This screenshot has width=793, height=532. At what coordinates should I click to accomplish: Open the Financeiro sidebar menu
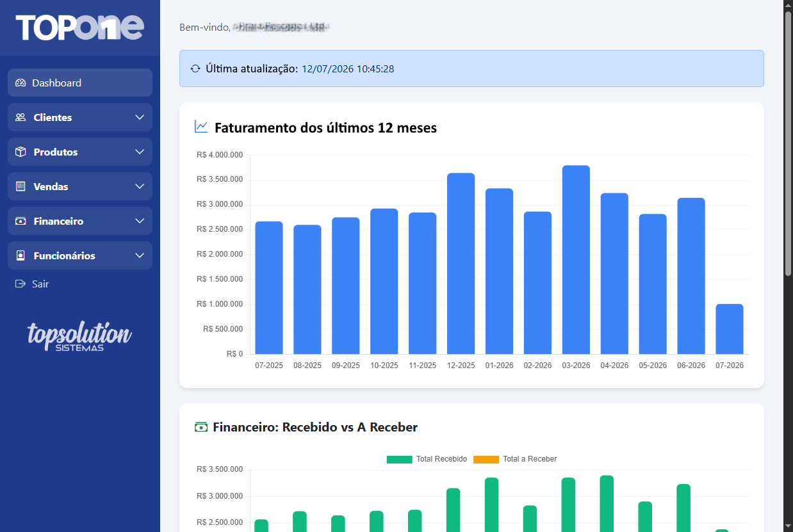pyautogui.click(x=80, y=221)
